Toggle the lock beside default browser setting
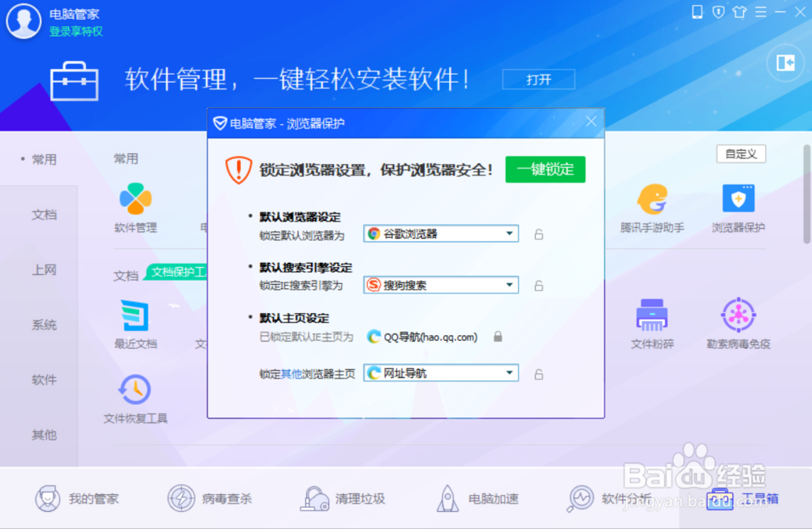The width and height of the screenshot is (812, 529). (538, 233)
